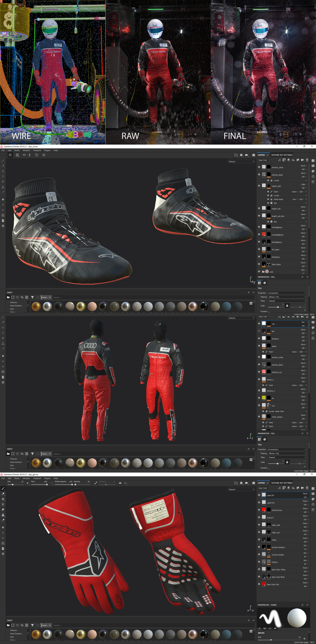
Task: Open Material dropdown in gloves viewport
Action: [x=241, y=489]
